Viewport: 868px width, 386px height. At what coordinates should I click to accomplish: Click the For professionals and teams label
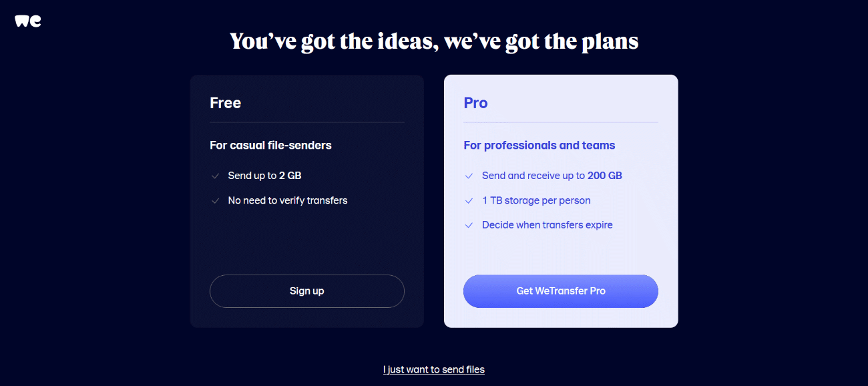(x=539, y=145)
